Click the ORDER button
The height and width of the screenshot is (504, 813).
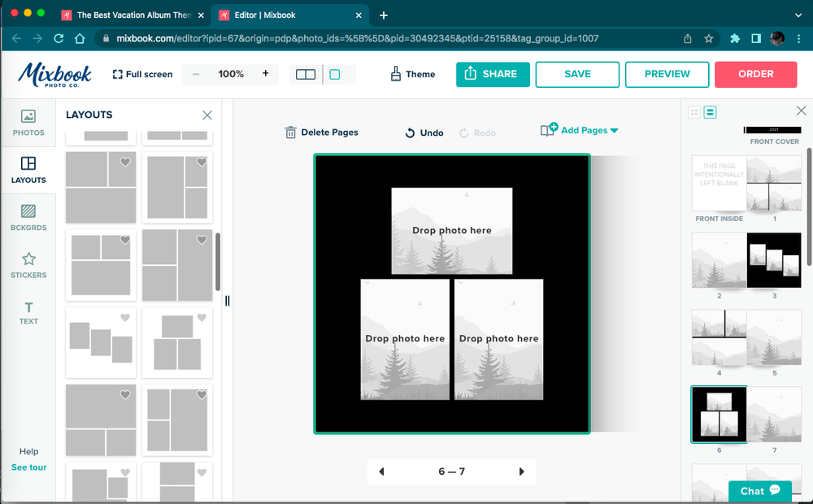click(x=755, y=74)
